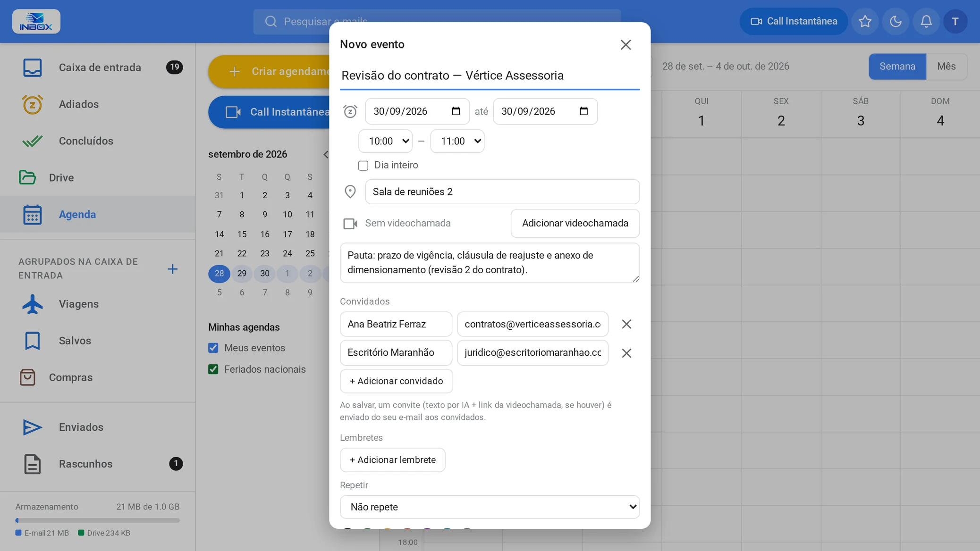
Task: Open Drive section
Action: click(98, 178)
